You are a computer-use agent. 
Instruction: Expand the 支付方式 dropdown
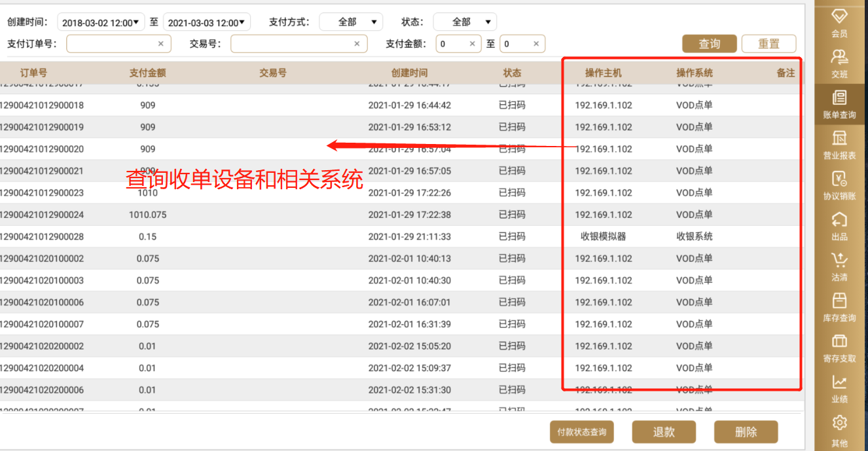351,22
